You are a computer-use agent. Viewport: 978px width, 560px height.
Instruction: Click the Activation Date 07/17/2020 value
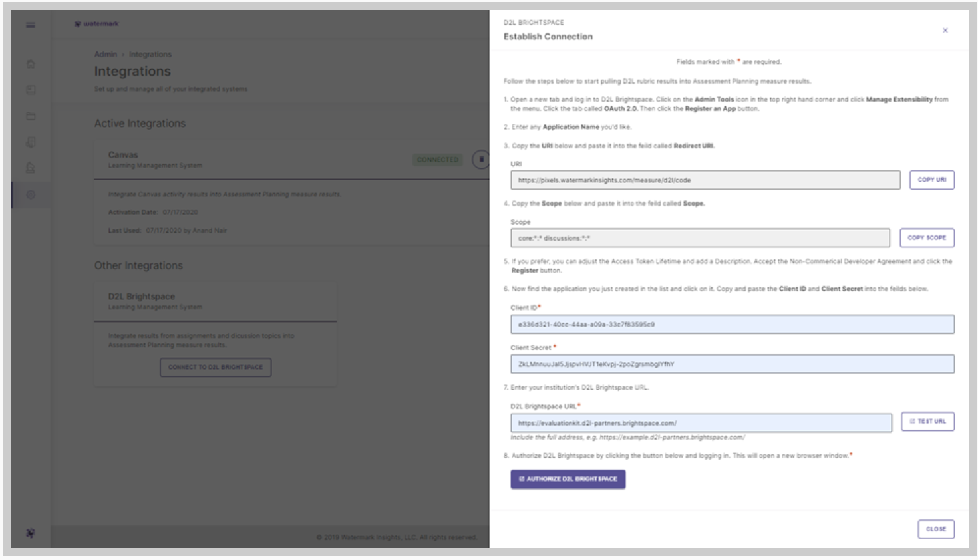[180, 213]
